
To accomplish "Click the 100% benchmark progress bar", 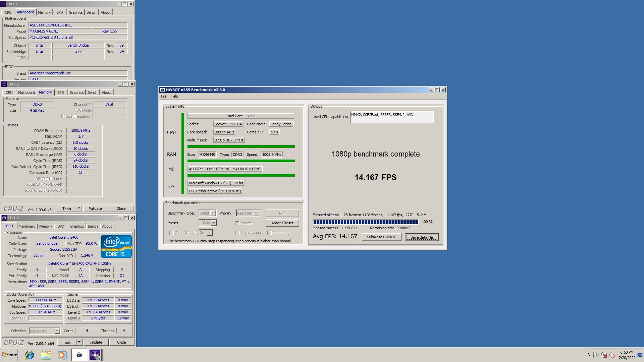I will click(366, 222).
